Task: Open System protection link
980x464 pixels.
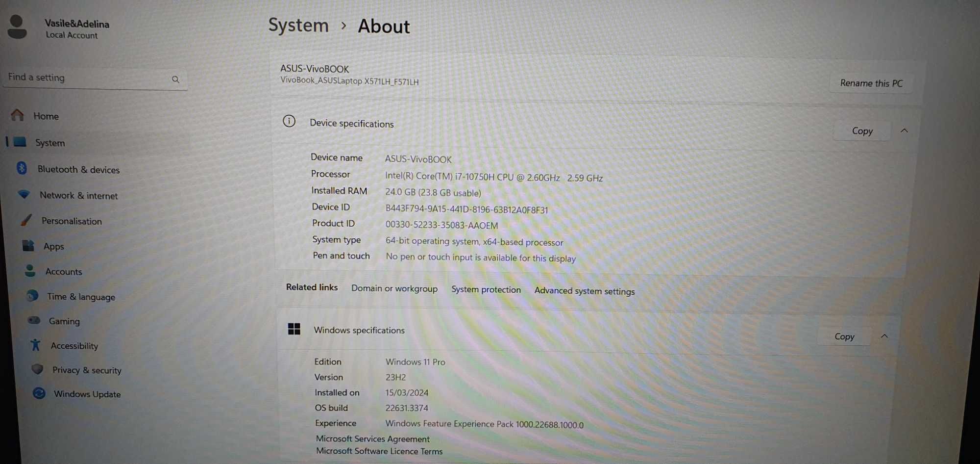Action: coord(486,289)
